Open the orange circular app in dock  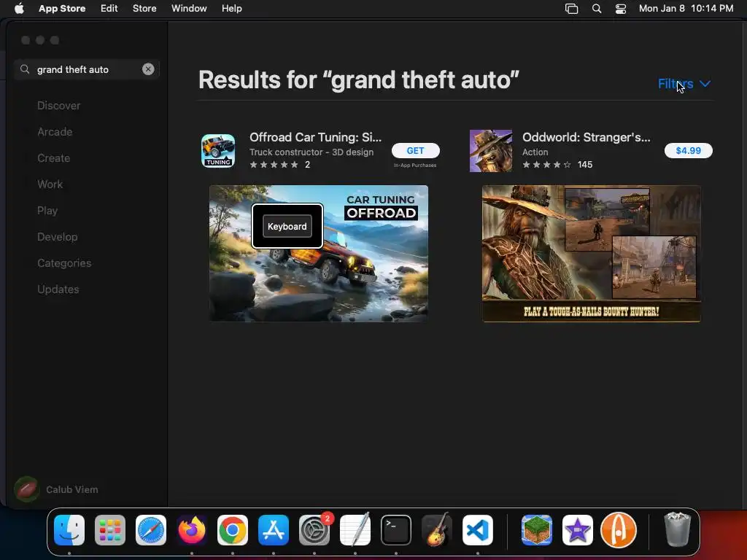coord(619,530)
